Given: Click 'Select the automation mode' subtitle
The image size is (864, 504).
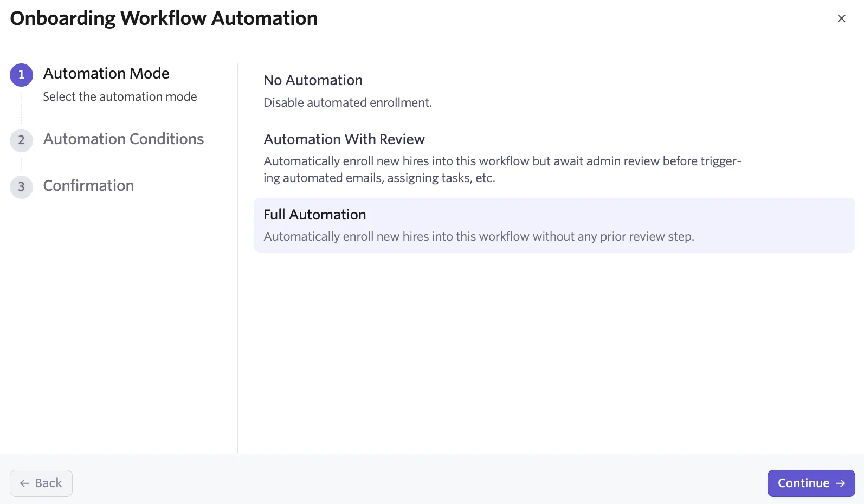Looking at the screenshot, I should pyautogui.click(x=120, y=96).
